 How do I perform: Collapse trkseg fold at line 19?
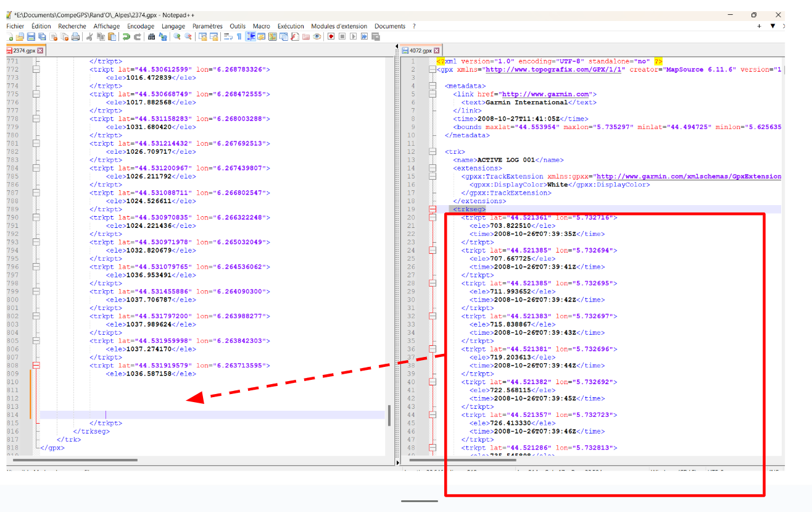(x=433, y=209)
